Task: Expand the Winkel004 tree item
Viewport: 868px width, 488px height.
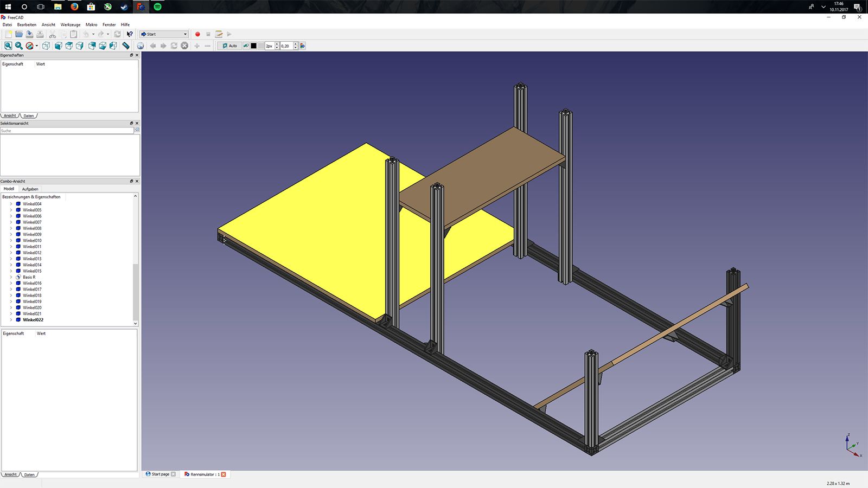Action: pyautogui.click(x=11, y=204)
